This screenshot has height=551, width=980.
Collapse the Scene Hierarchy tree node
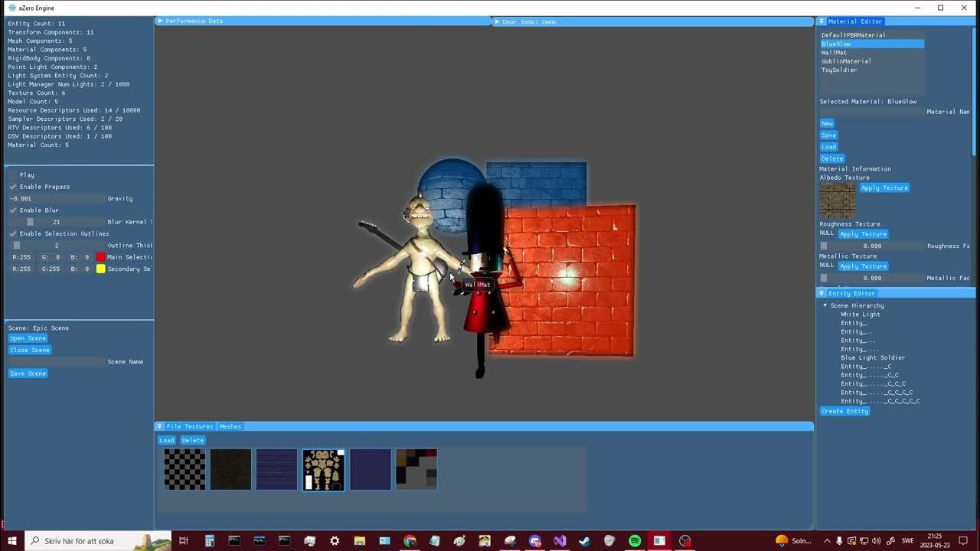825,305
